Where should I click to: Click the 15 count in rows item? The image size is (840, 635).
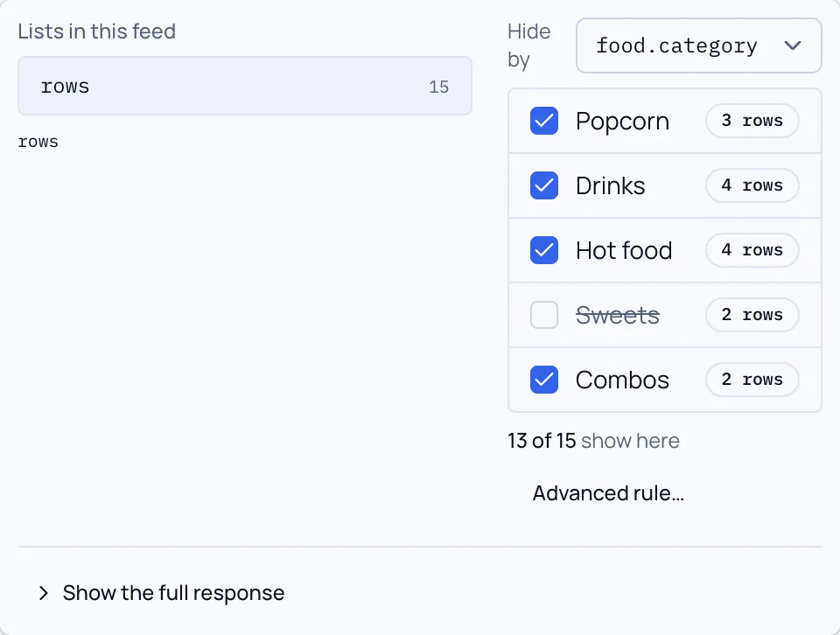[438, 87]
